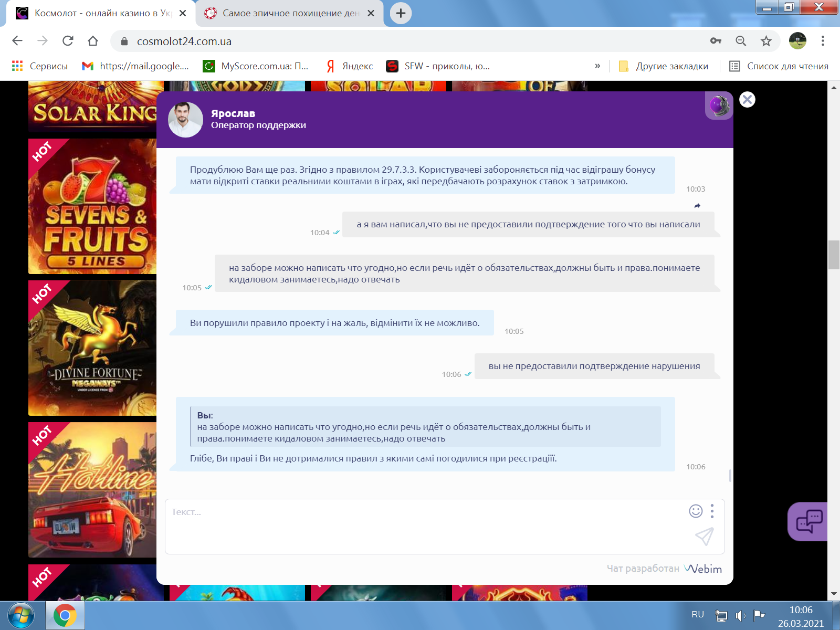840x630 pixels.
Task: Open MyScore.com.ua bookmark
Action: [256, 66]
